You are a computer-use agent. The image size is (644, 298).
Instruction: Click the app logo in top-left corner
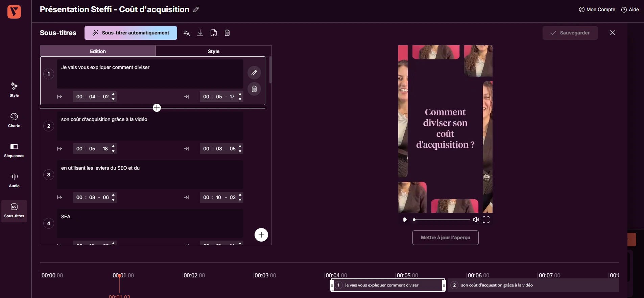(x=14, y=12)
